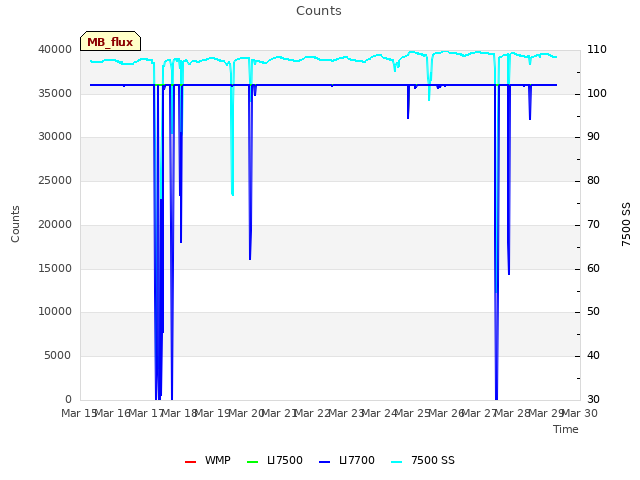Click the 25000 tick label

[55, 180]
